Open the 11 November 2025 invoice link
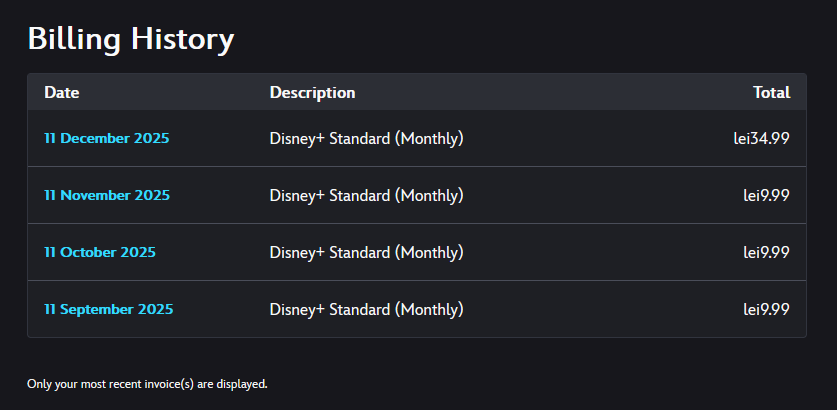 point(107,195)
